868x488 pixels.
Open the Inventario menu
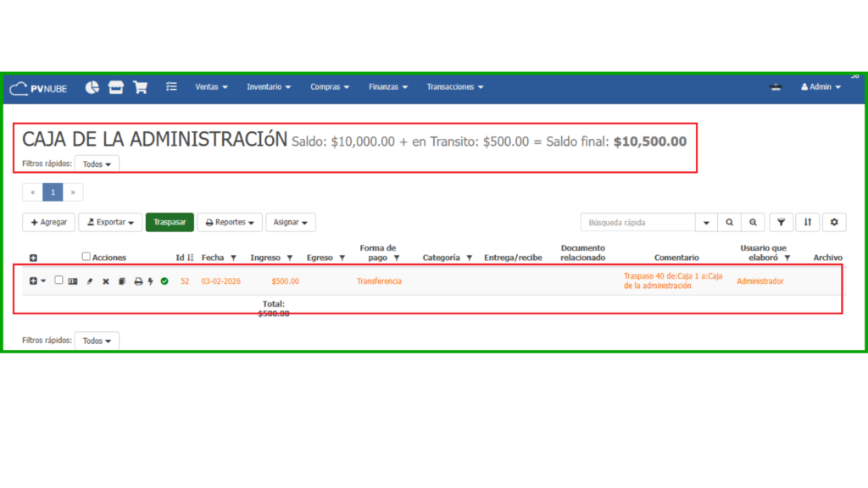[269, 87]
